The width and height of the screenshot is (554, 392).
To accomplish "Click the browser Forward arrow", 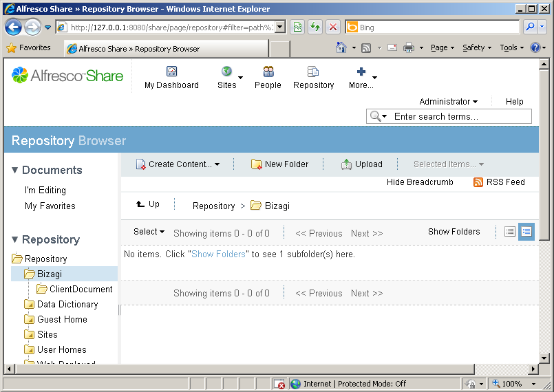I will point(32,28).
